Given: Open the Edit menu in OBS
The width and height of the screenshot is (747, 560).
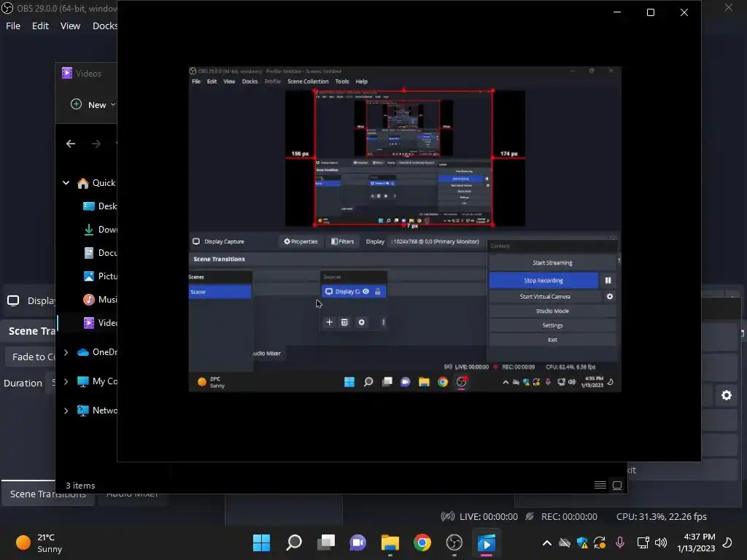Looking at the screenshot, I should click(x=40, y=26).
